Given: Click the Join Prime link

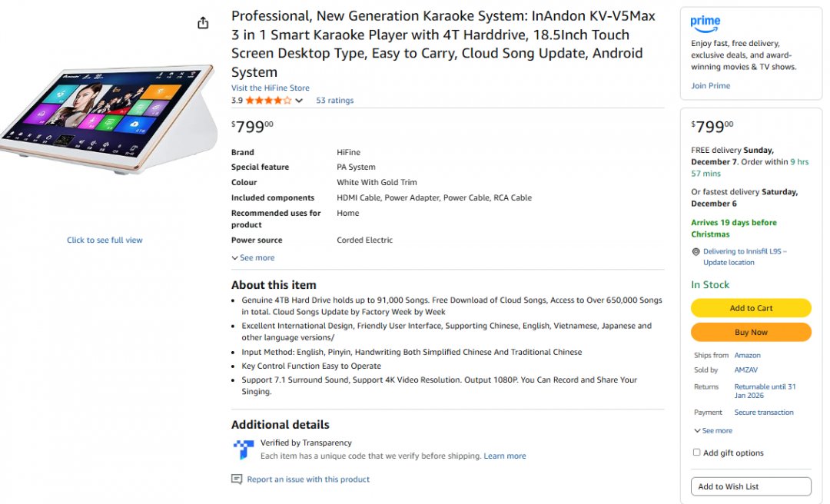Looking at the screenshot, I should pyautogui.click(x=710, y=85).
